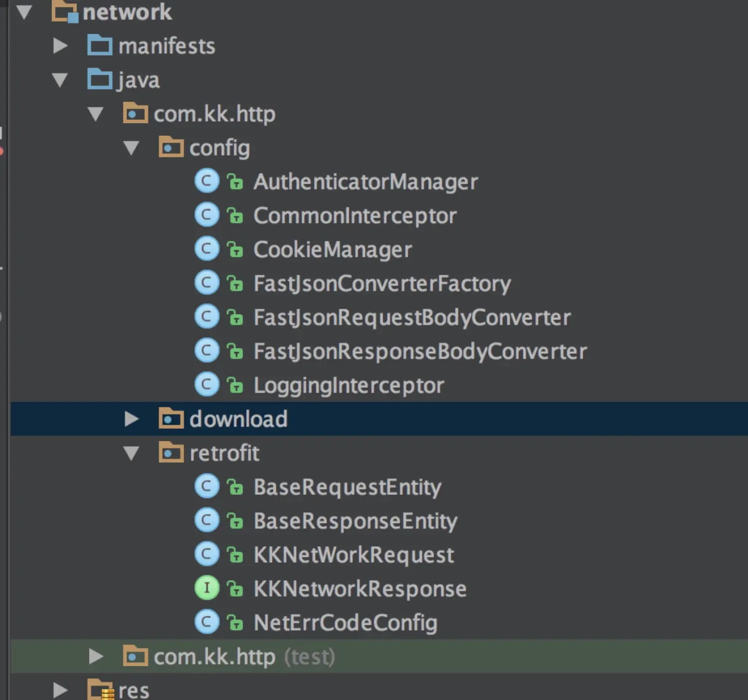Click the class icon of FastJsonRequestBodyConverter
The height and width of the screenshot is (700, 748).
(206, 317)
